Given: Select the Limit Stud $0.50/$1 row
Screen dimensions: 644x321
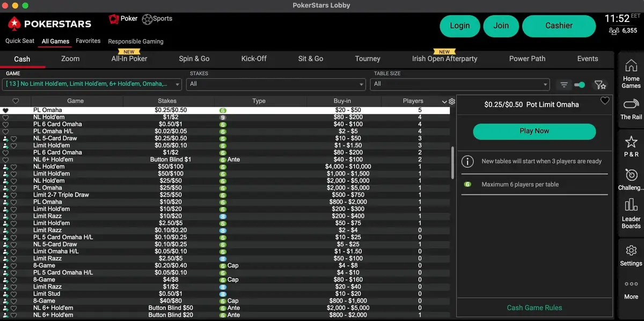Looking at the screenshot, I should coord(225,294).
